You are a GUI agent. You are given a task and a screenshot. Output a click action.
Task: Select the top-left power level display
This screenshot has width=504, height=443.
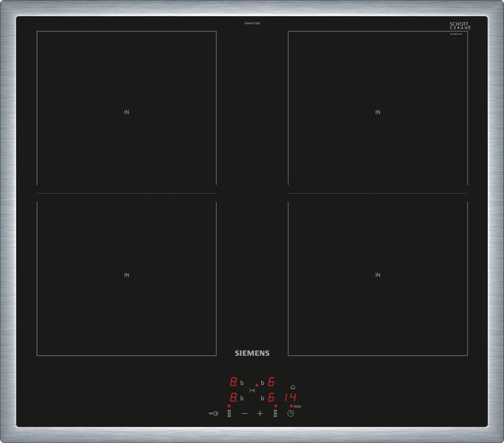[x=233, y=383]
